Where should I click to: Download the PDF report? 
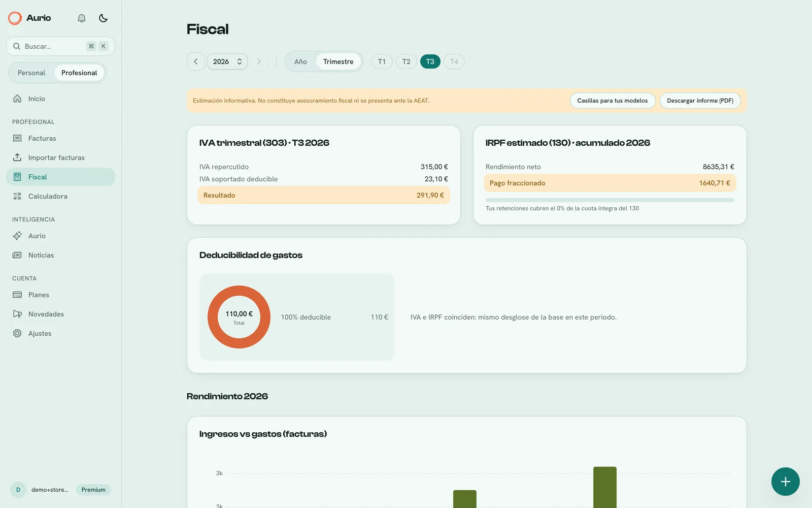tap(700, 101)
